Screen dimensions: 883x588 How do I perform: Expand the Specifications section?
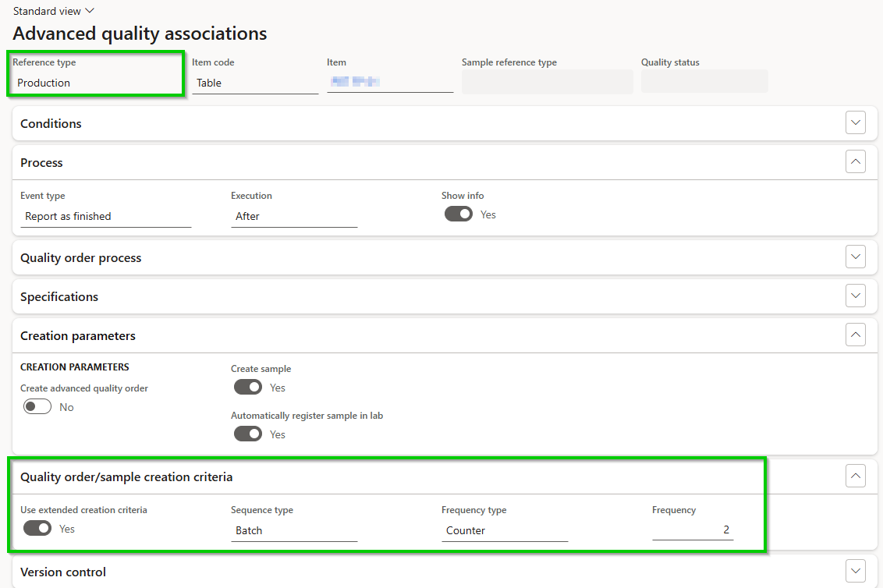855,296
